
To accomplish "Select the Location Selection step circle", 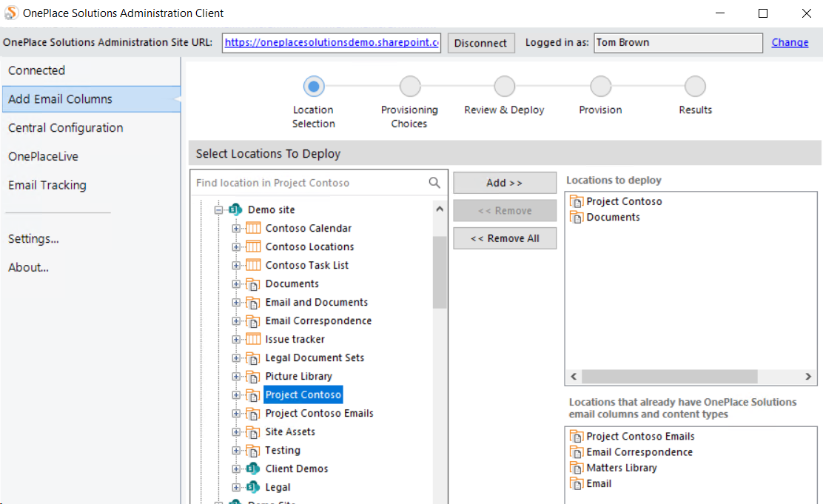I will 314,86.
